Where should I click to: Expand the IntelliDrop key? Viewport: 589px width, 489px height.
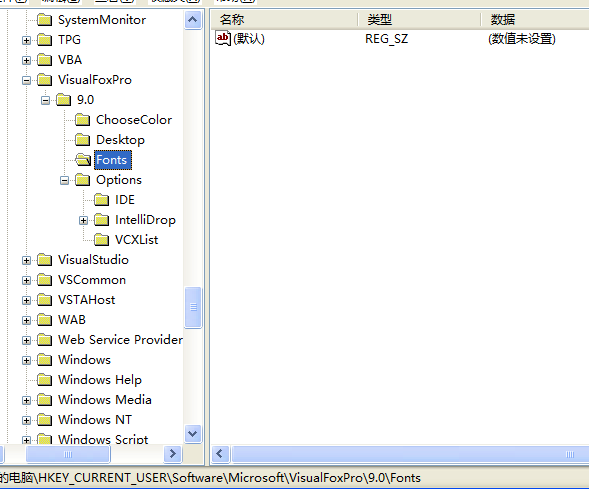[x=83, y=220]
